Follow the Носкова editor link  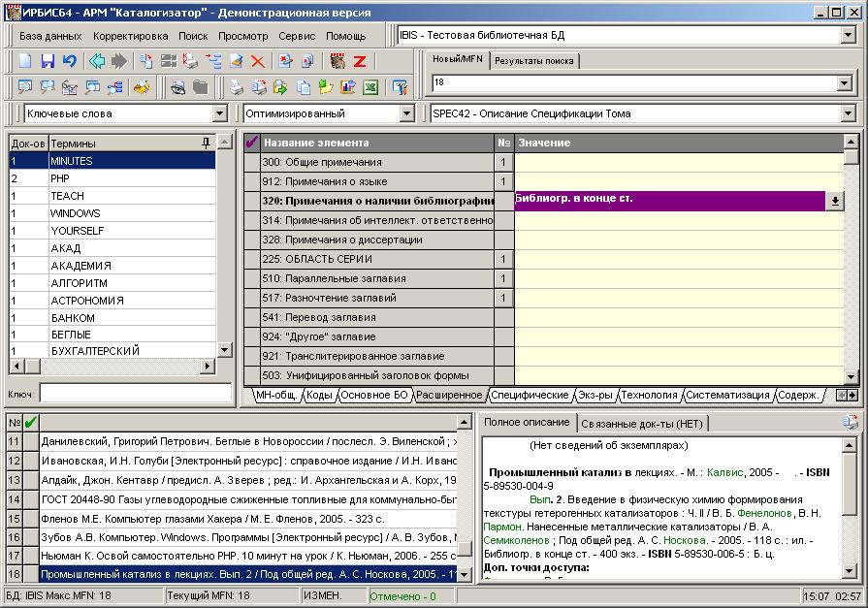(685, 540)
